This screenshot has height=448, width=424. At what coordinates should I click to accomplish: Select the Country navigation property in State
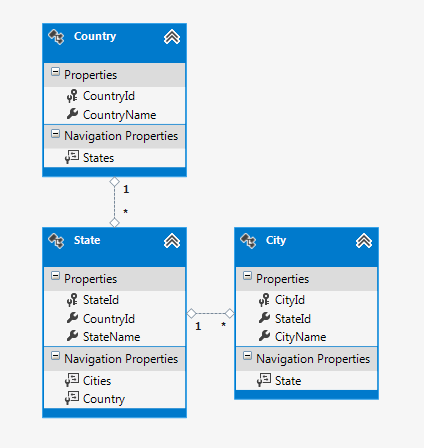click(104, 399)
